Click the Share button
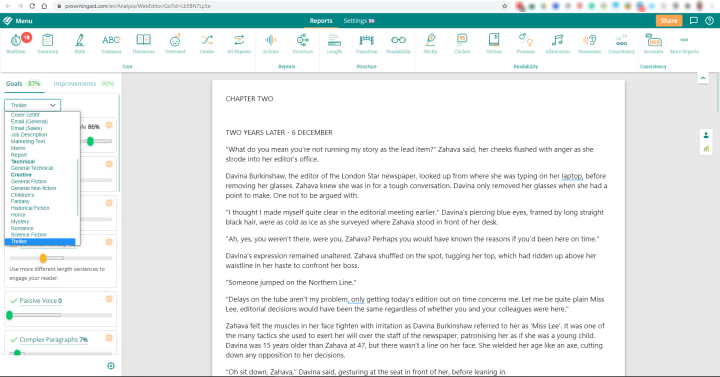 click(x=669, y=21)
